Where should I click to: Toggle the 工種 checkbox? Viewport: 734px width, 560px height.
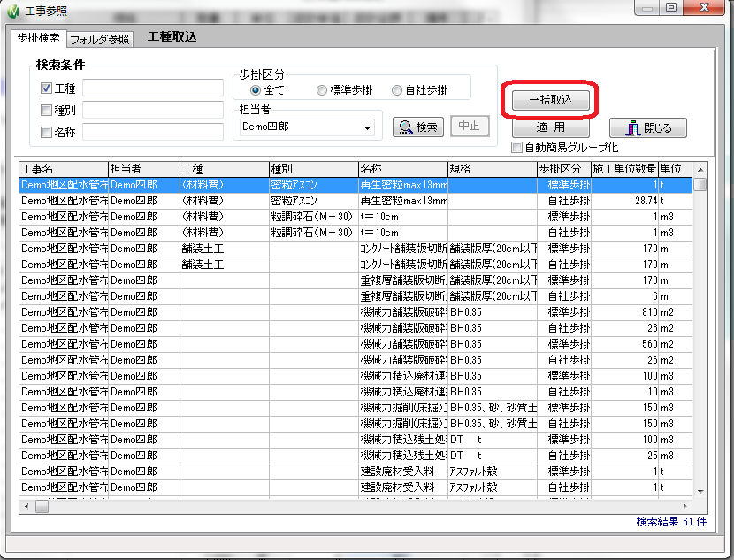click(x=46, y=88)
